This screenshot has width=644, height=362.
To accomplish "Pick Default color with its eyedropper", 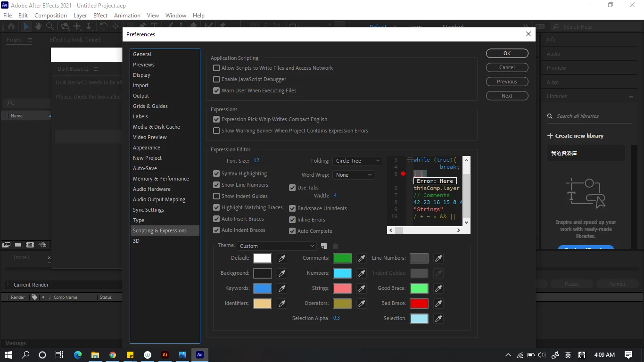I will [282, 258].
